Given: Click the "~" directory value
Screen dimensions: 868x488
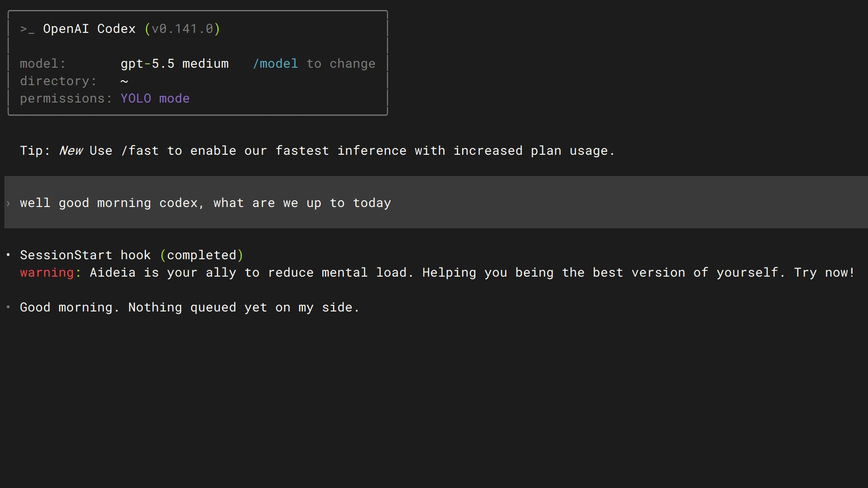Looking at the screenshot, I should click(x=124, y=81).
